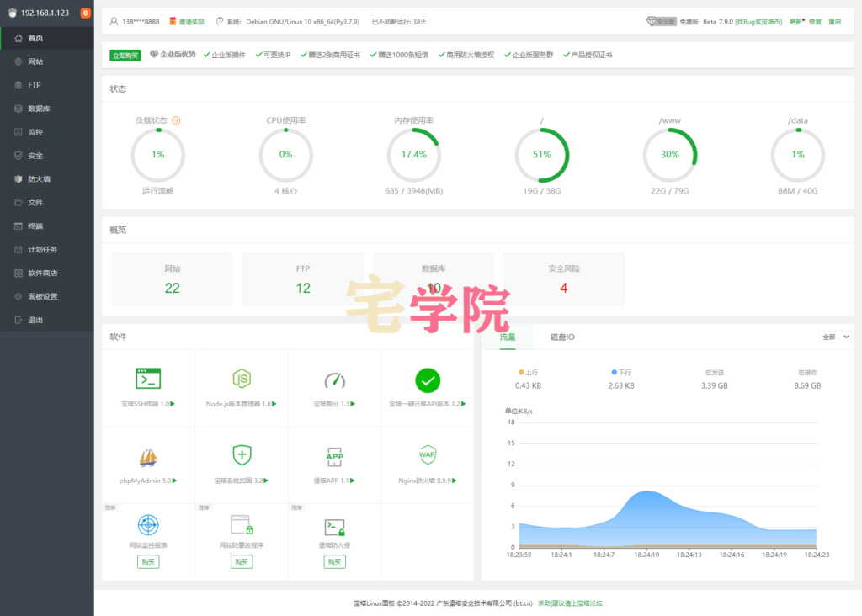Click the 产品授权证书 feature text

pos(592,55)
